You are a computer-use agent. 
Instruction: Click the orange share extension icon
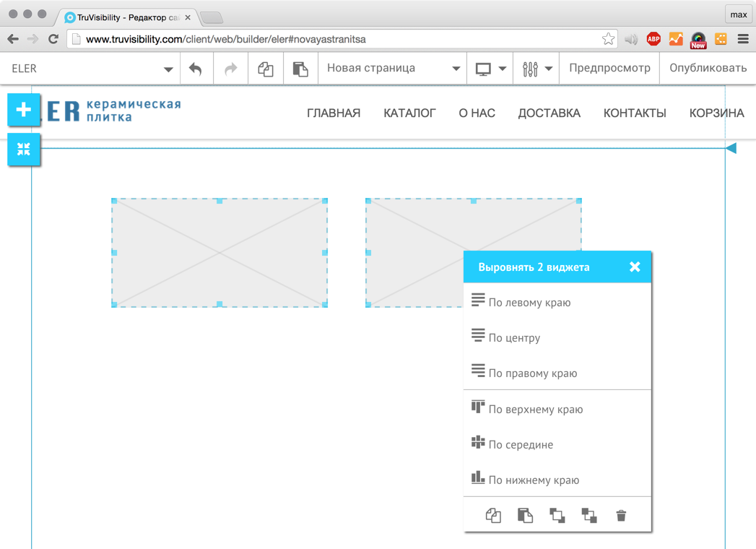721,39
